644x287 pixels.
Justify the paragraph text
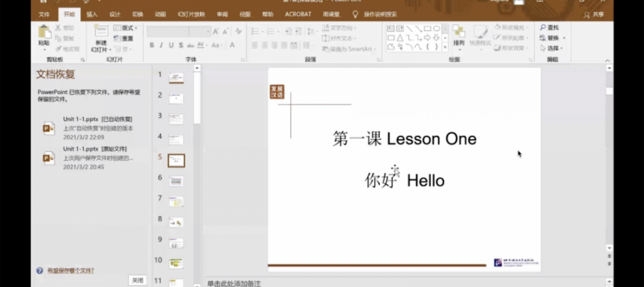(x=284, y=45)
